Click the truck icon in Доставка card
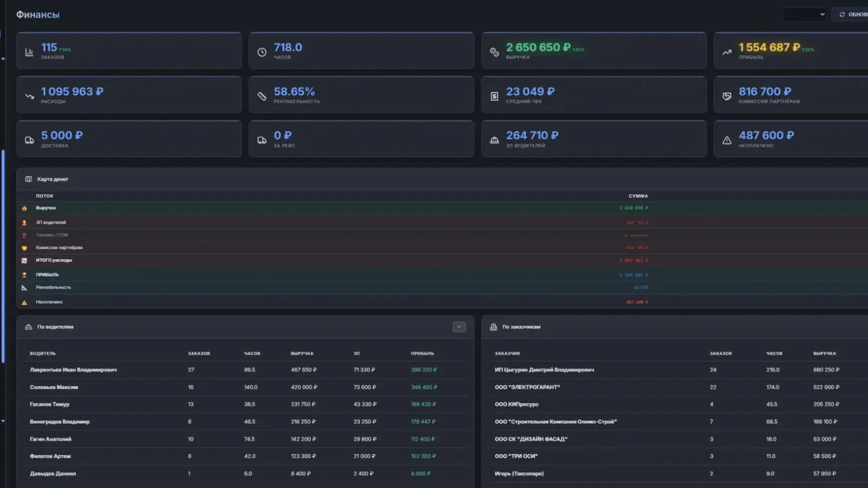The width and height of the screenshot is (868, 488). (x=29, y=140)
